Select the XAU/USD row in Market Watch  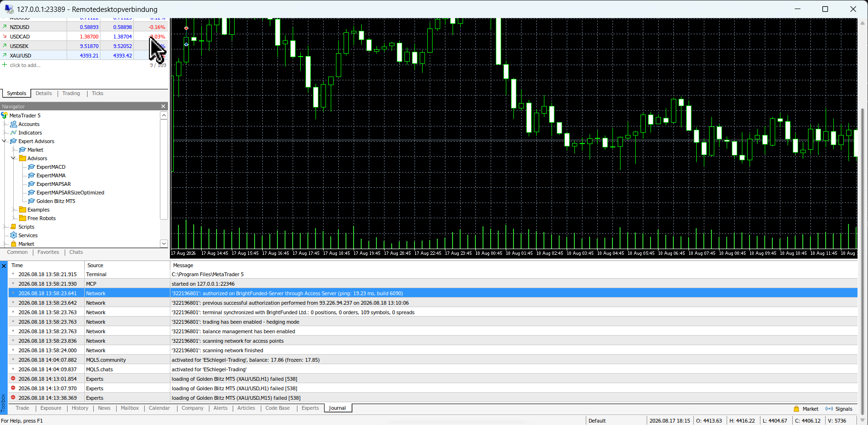[84, 56]
